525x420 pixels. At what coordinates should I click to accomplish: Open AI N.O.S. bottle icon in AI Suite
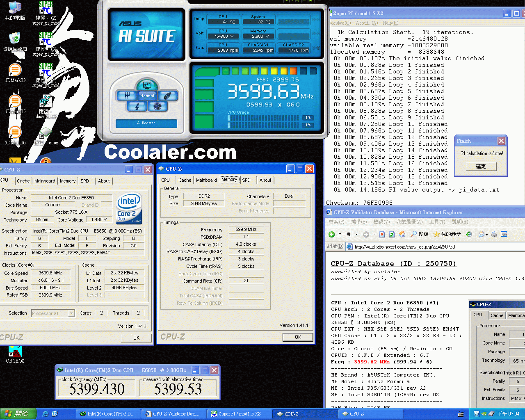point(168,96)
